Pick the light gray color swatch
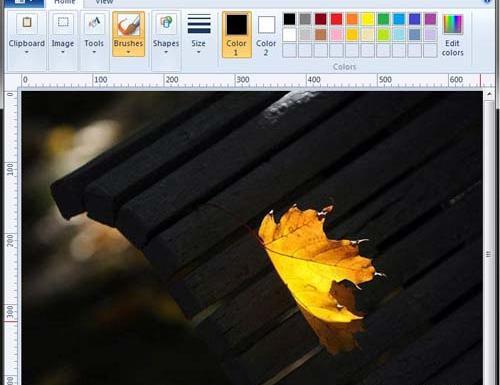Viewport: 500px width, 385px height. [305, 35]
